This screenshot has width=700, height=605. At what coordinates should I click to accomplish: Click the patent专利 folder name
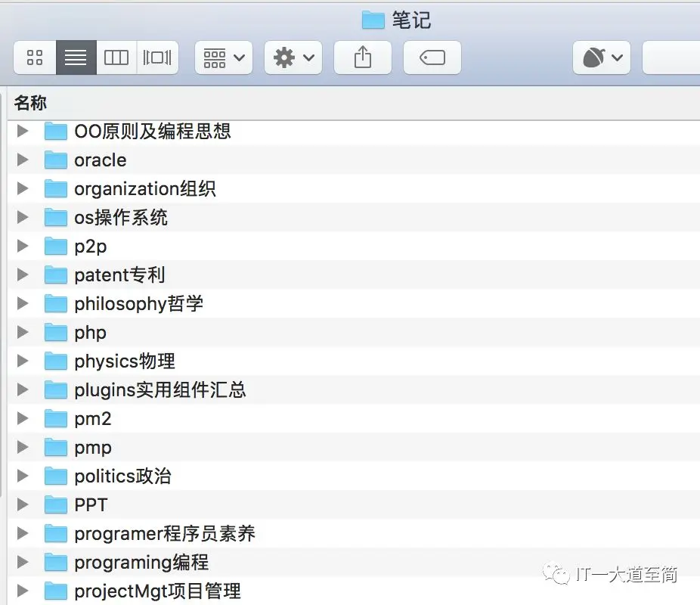point(119,275)
